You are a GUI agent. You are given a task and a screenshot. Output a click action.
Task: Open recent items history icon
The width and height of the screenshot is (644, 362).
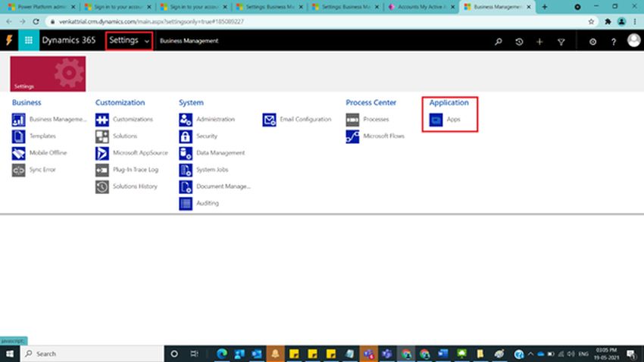point(519,42)
